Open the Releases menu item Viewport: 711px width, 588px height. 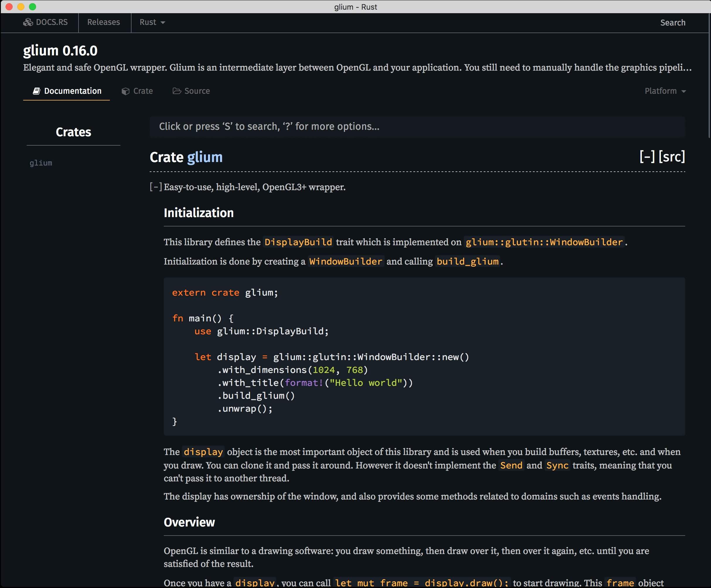click(x=104, y=22)
